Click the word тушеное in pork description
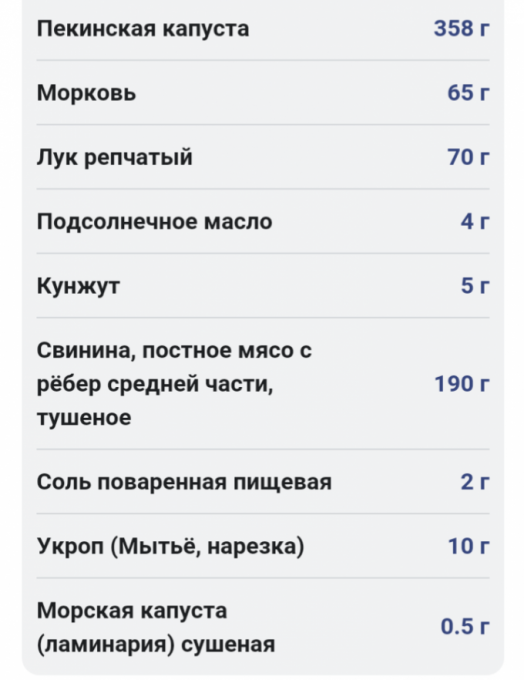This screenshot has width=524, height=680. coord(84,418)
